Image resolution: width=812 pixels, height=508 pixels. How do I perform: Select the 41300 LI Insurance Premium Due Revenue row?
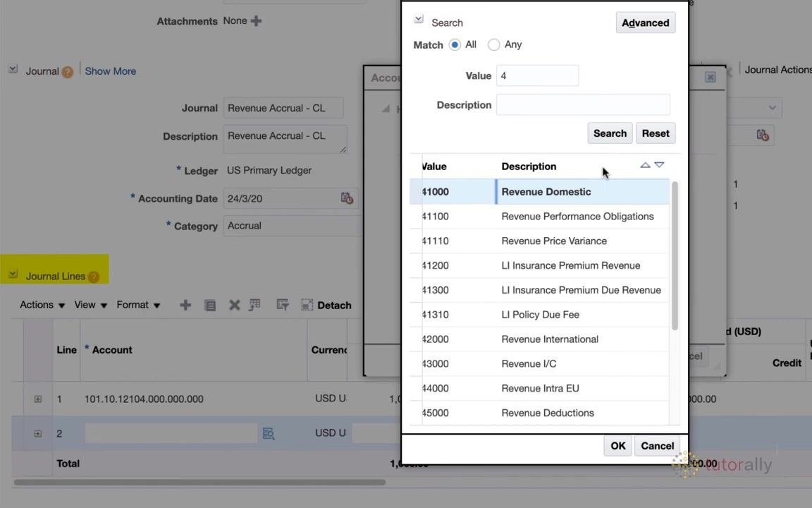[x=539, y=290]
